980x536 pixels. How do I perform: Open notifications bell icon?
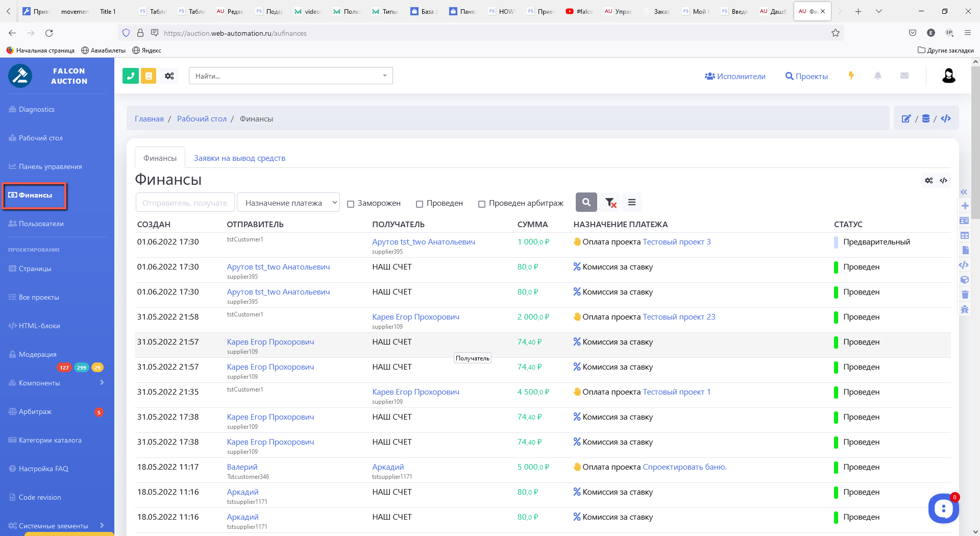[x=877, y=76]
